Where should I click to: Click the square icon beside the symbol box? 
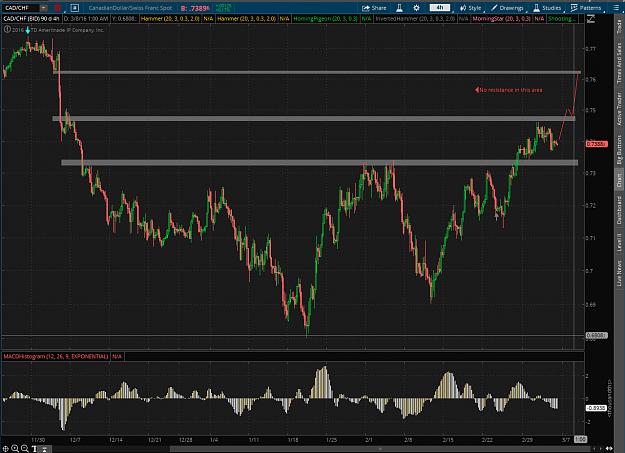pyautogui.click(x=75, y=8)
